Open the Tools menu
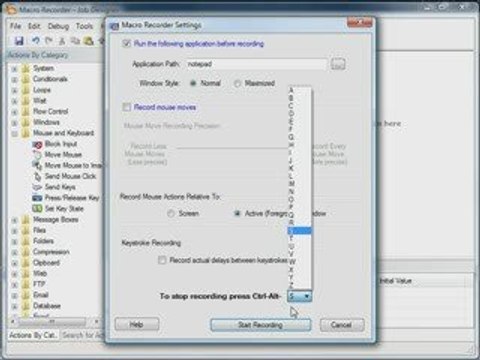 [84, 26]
